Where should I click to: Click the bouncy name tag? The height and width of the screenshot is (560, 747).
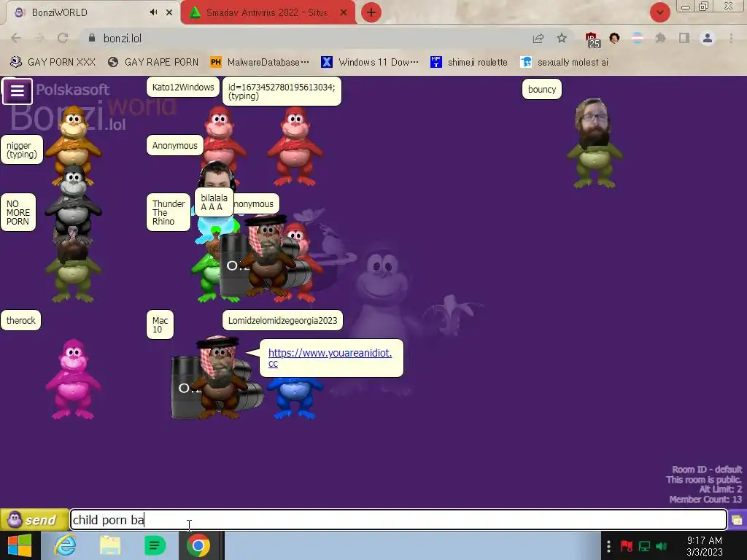(x=542, y=89)
